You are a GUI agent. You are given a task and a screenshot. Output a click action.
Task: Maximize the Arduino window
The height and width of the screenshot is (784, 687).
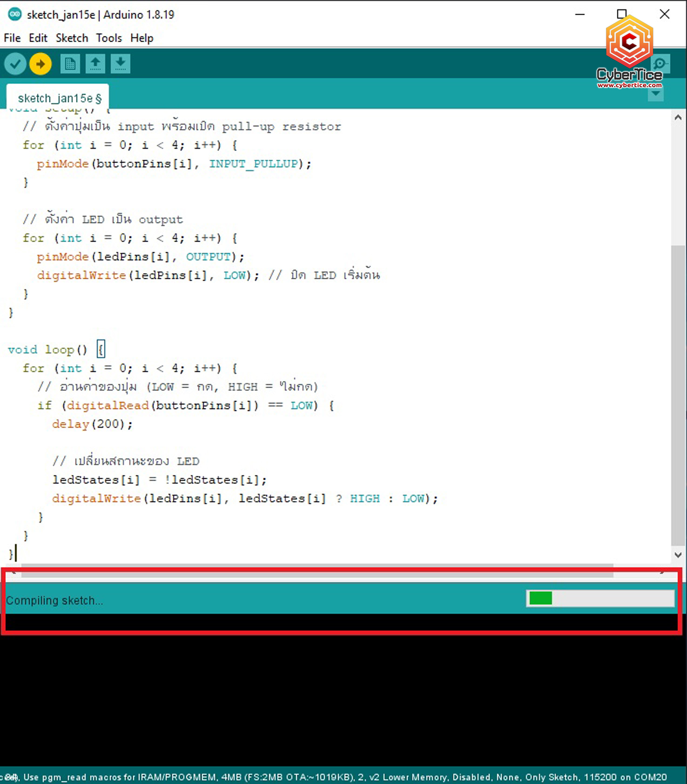[x=622, y=15]
